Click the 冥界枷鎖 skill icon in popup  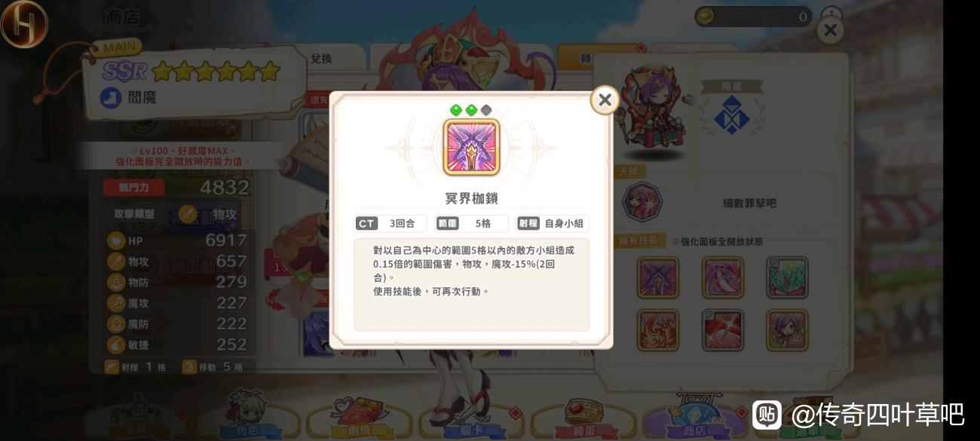click(x=471, y=147)
